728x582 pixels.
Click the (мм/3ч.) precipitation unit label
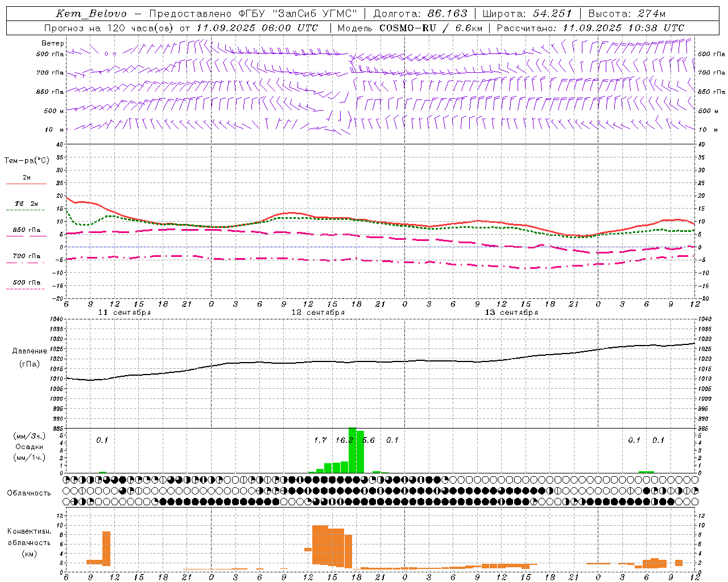click(x=30, y=436)
